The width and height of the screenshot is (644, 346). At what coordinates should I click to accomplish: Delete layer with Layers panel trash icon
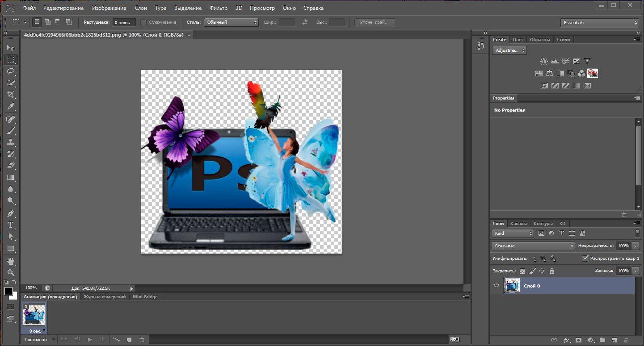click(626, 340)
